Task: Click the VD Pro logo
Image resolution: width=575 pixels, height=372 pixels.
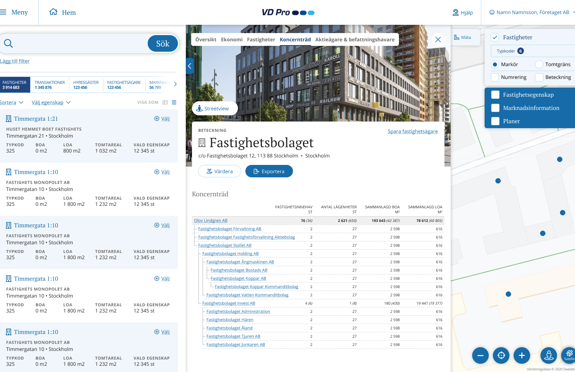Action: [x=288, y=12]
